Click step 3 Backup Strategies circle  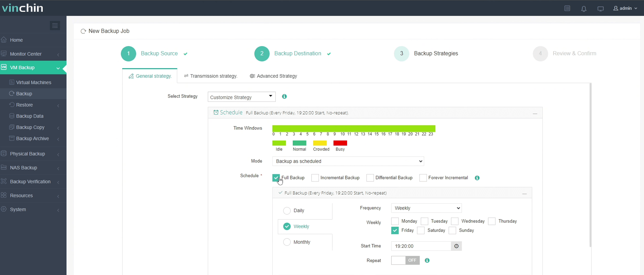pyautogui.click(x=401, y=54)
